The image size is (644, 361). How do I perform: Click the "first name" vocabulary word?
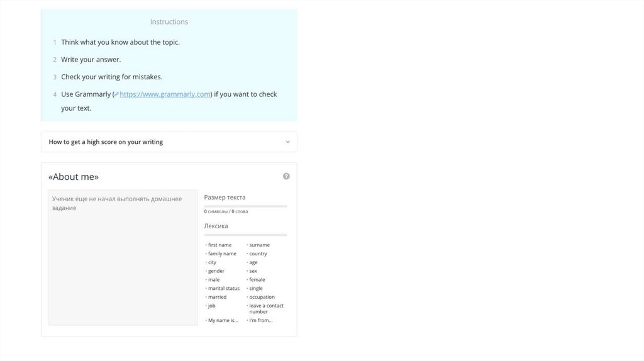point(219,245)
